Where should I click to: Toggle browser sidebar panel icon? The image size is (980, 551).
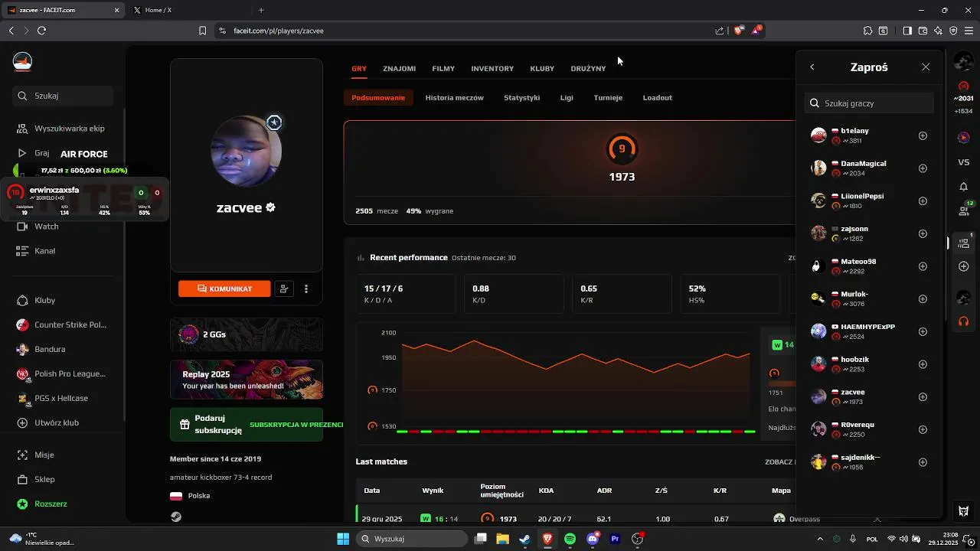(x=907, y=31)
